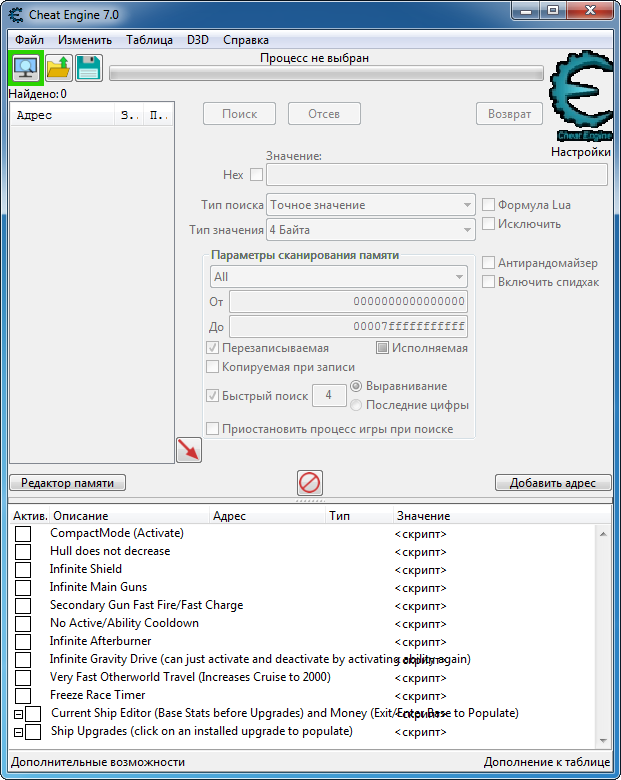Open Тип значения dropdown 4 Байта
This screenshot has height=780, width=621.
point(371,229)
